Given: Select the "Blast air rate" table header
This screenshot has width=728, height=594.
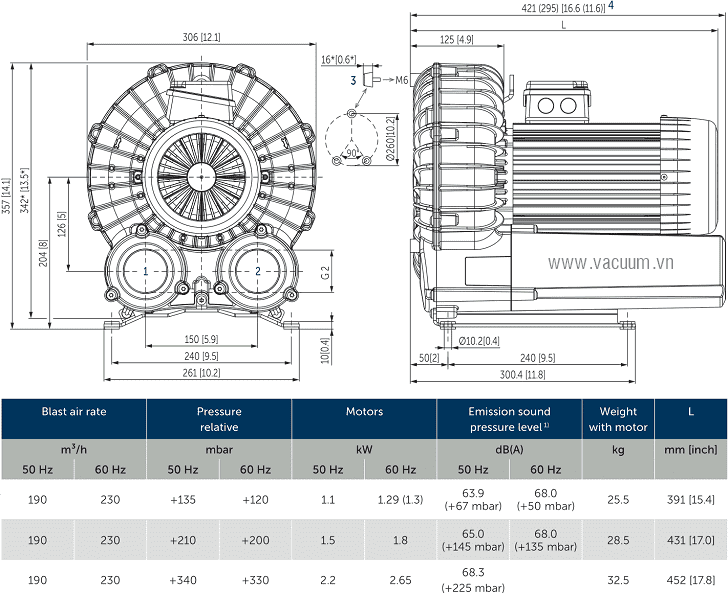Looking at the screenshot, I should (x=74, y=411).
